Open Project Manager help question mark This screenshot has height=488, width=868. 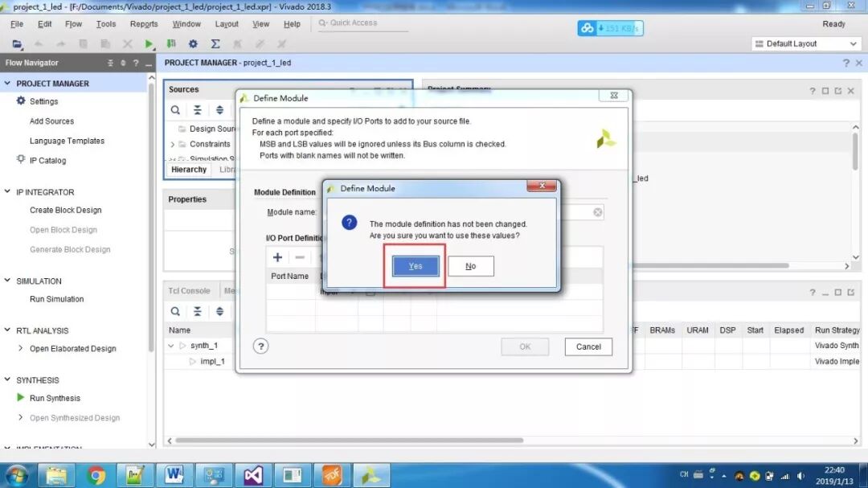(x=845, y=64)
